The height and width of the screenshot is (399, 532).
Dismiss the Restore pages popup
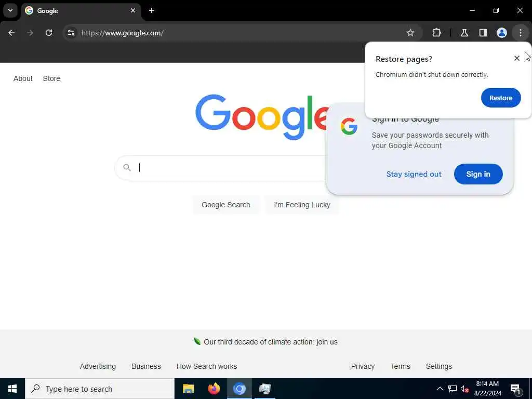tap(517, 58)
